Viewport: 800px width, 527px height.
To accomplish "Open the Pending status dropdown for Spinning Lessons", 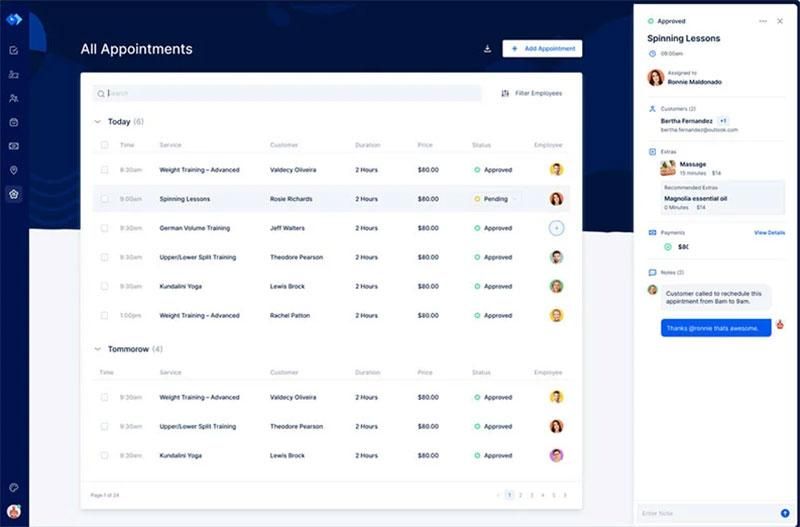I will 495,199.
